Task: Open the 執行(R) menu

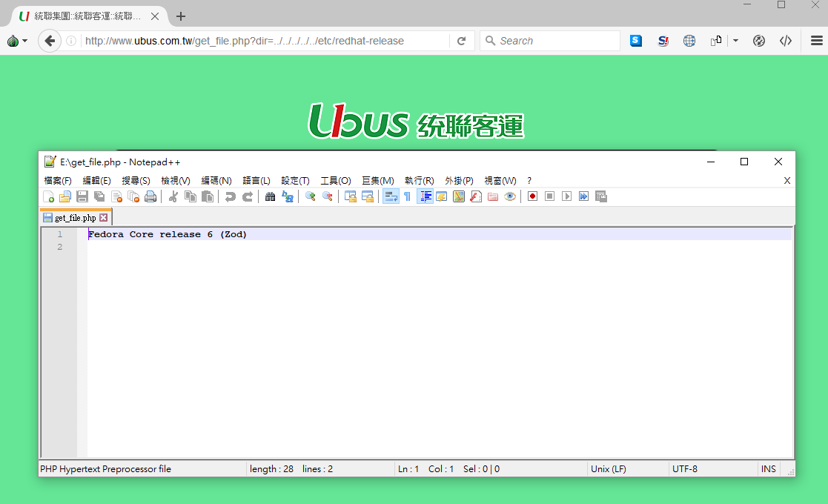Action: pyautogui.click(x=420, y=181)
